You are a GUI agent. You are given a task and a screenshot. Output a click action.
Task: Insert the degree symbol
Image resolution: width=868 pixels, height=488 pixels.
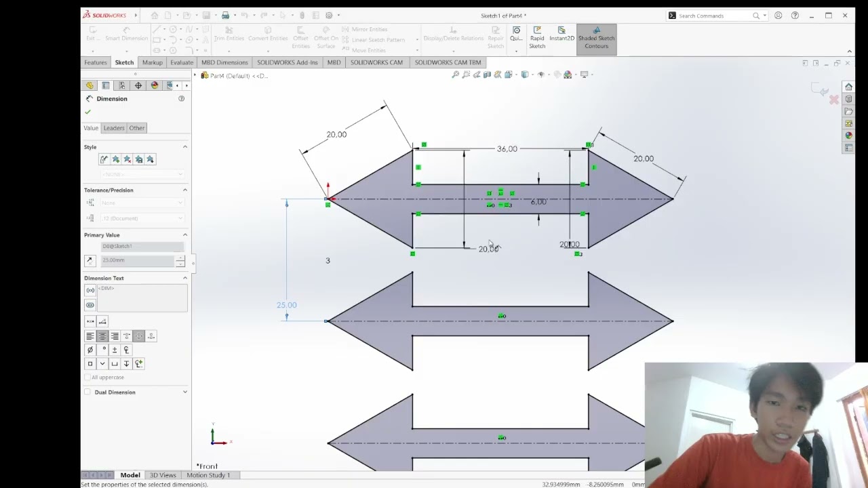[x=102, y=350]
